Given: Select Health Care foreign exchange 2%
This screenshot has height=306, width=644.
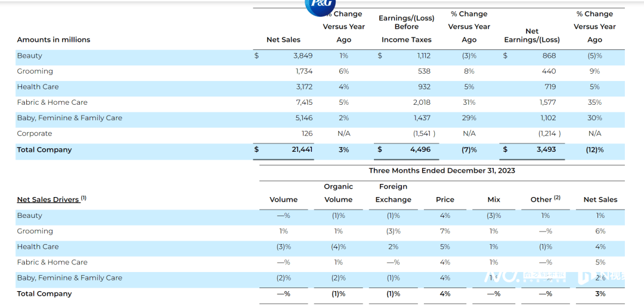Looking at the screenshot, I should tap(393, 247).
